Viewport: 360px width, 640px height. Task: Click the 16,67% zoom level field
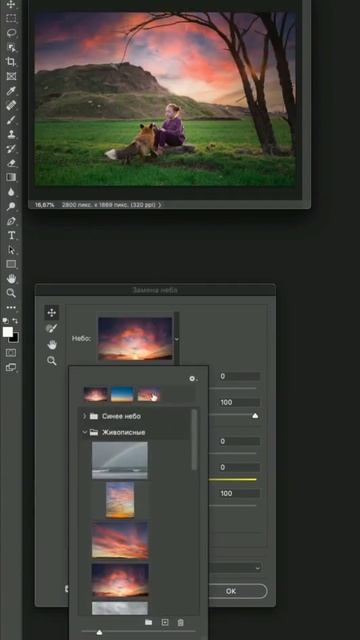44,205
